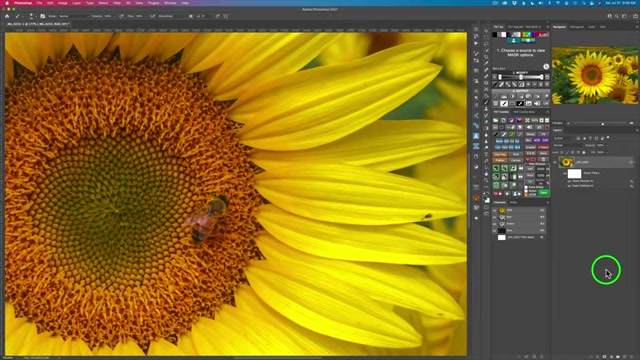The width and height of the screenshot is (640, 360).
Task: Click the middle handle of modify slider
Action: click(x=521, y=77)
